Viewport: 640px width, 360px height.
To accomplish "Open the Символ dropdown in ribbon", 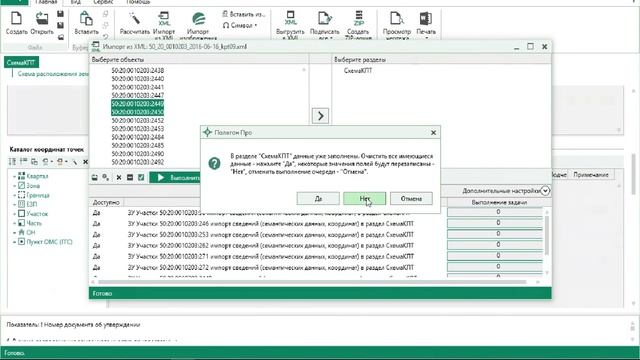I will [240, 25].
